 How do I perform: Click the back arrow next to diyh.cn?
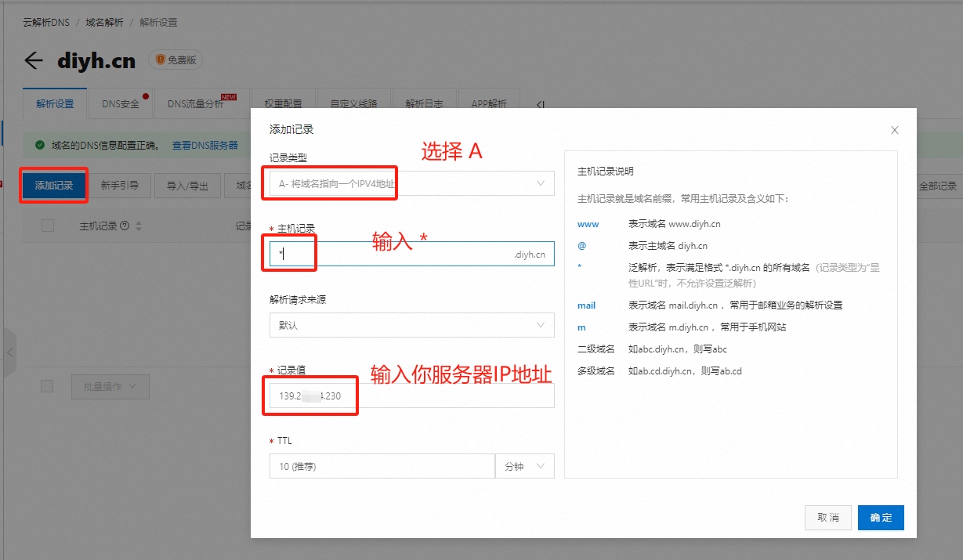[33, 60]
